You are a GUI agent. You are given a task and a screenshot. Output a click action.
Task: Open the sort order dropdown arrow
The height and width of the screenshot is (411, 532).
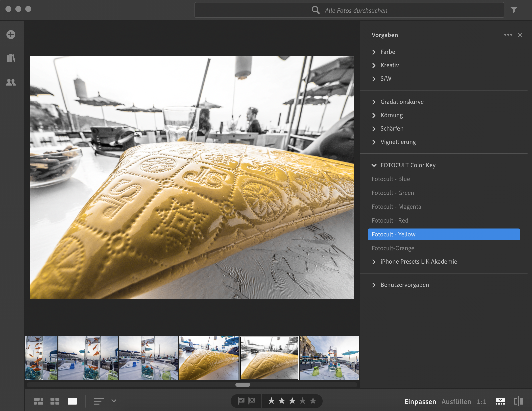(114, 401)
